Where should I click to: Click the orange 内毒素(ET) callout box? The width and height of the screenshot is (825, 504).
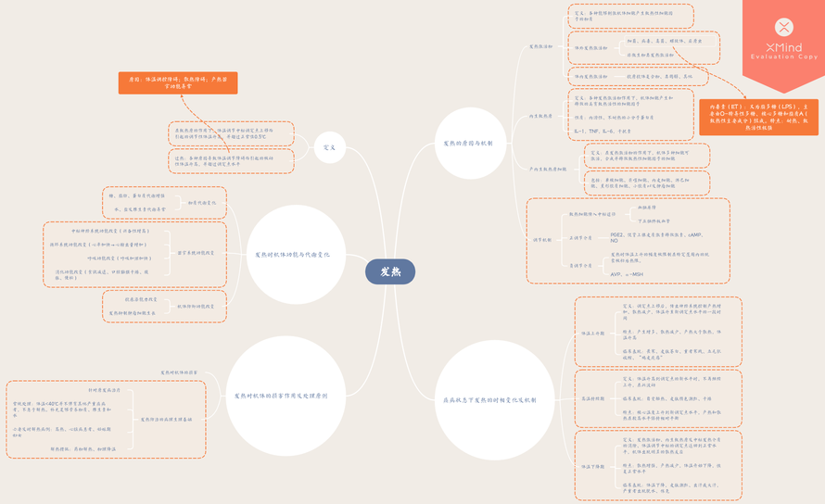758,118
